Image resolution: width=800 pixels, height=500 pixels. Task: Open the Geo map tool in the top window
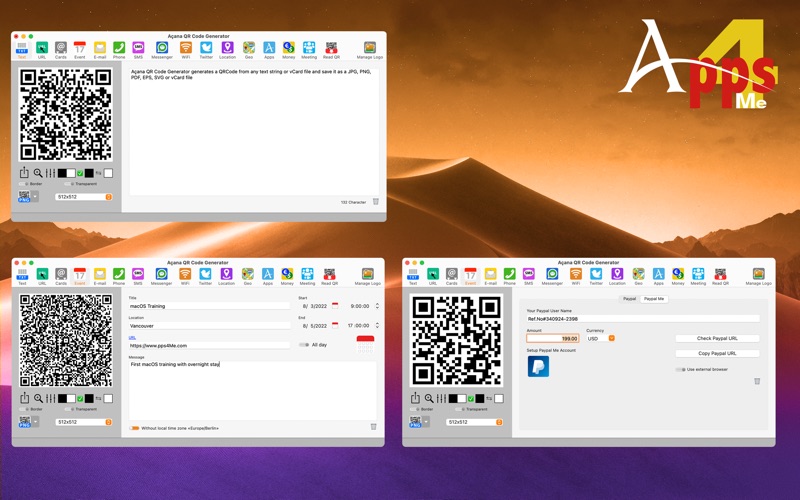point(248,49)
